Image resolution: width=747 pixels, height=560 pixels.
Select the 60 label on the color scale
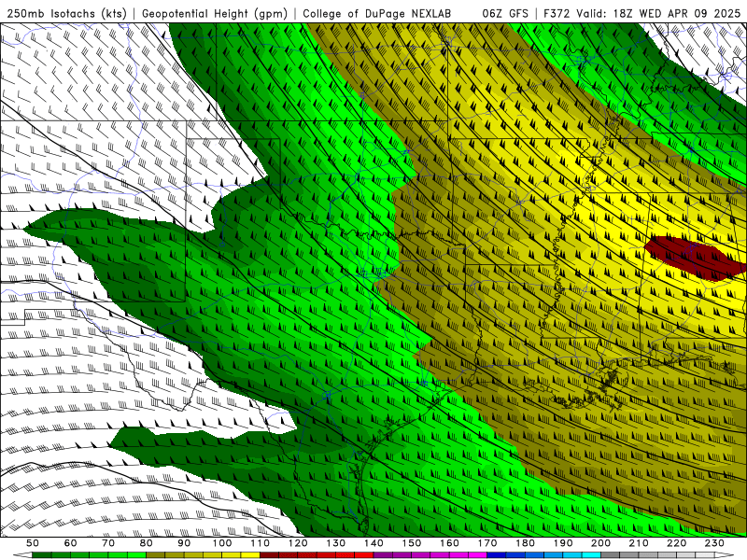click(71, 543)
